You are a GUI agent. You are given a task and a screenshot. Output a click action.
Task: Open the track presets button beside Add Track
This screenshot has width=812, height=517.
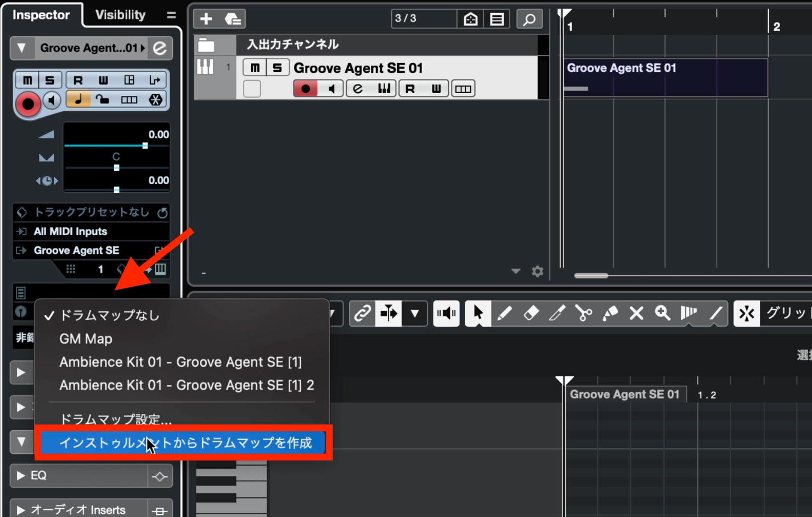(x=233, y=19)
